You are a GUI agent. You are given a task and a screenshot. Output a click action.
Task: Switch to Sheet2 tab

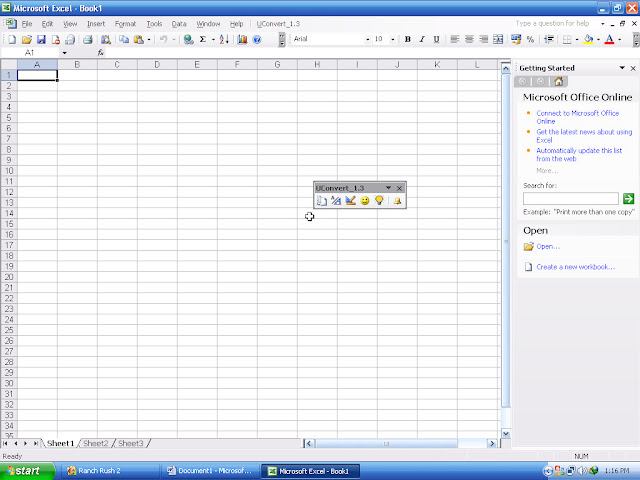tap(96, 443)
